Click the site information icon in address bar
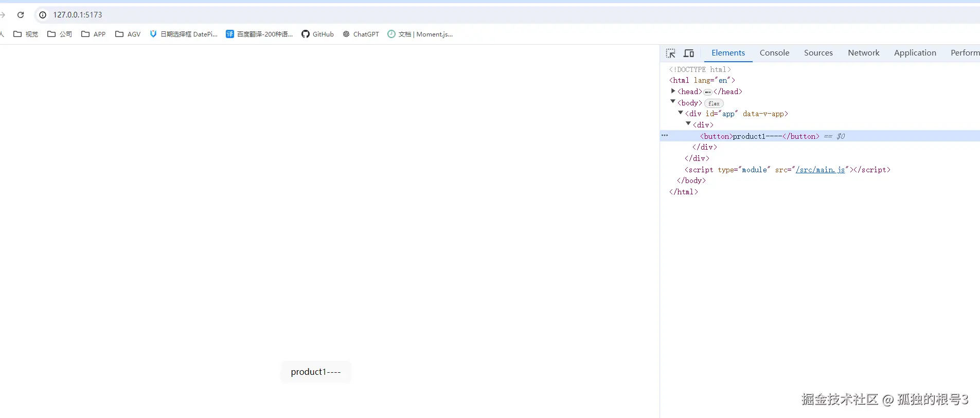 (43, 15)
